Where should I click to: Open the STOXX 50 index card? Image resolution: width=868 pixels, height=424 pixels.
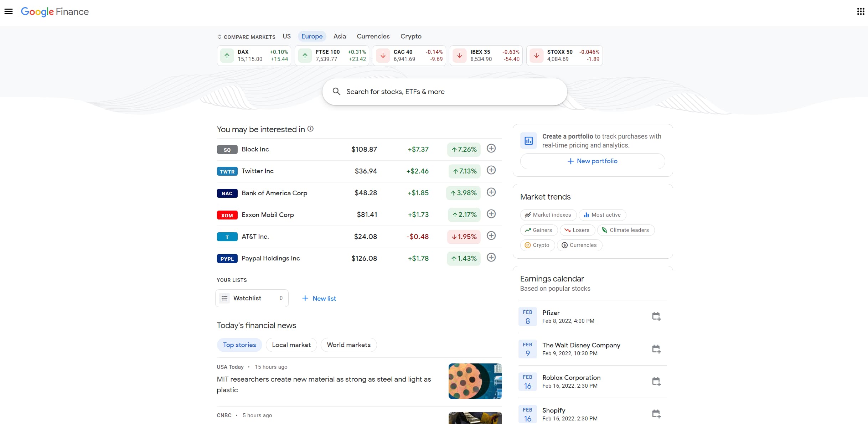point(564,56)
